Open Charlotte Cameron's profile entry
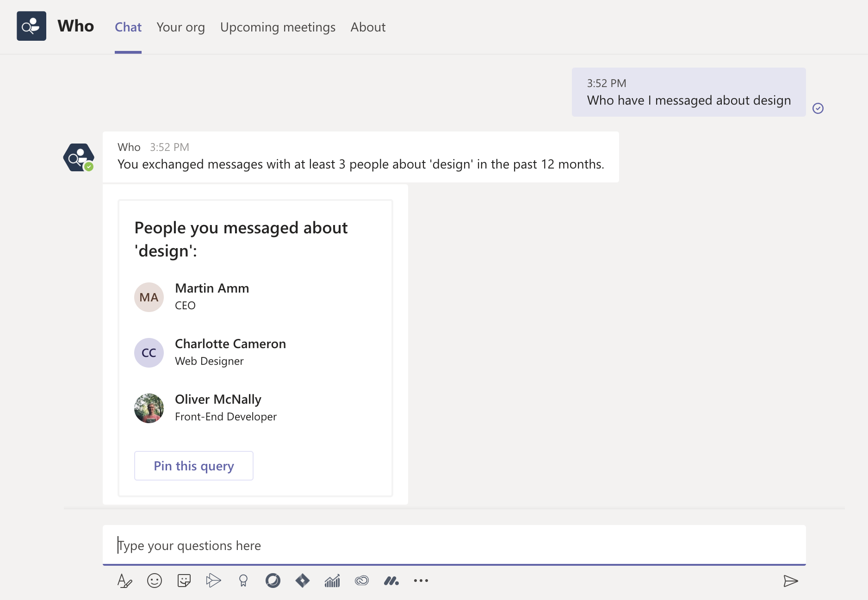Viewport: 868px width, 600px height. (230, 344)
